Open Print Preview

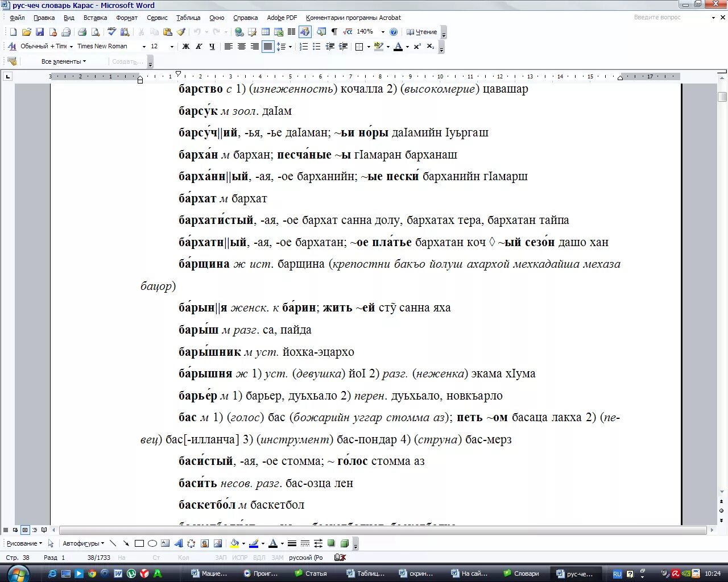(x=95, y=32)
